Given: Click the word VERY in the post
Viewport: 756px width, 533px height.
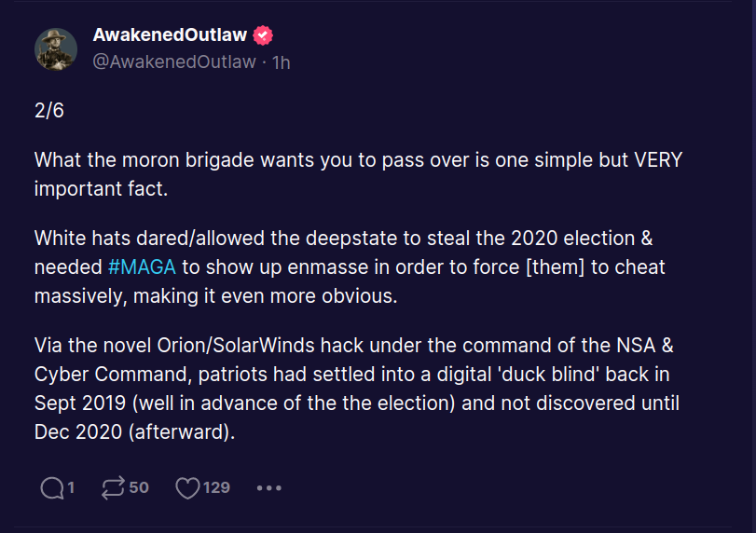Looking at the screenshot, I should pos(658,159).
